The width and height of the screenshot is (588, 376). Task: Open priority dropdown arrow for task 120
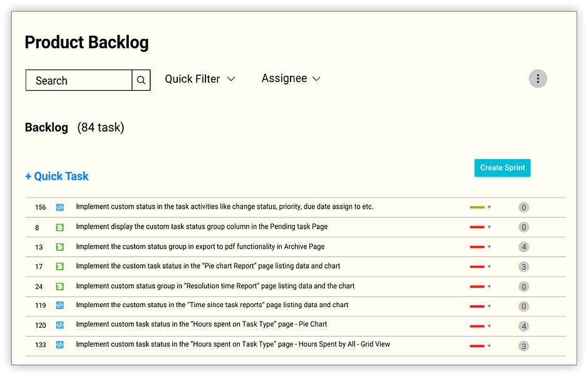coord(489,326)
